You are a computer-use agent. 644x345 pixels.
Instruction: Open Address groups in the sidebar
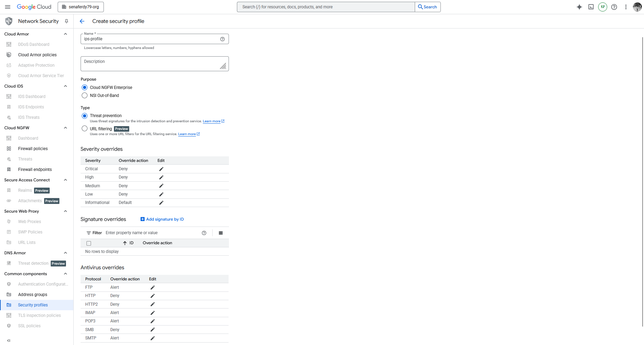coord(33,295)
